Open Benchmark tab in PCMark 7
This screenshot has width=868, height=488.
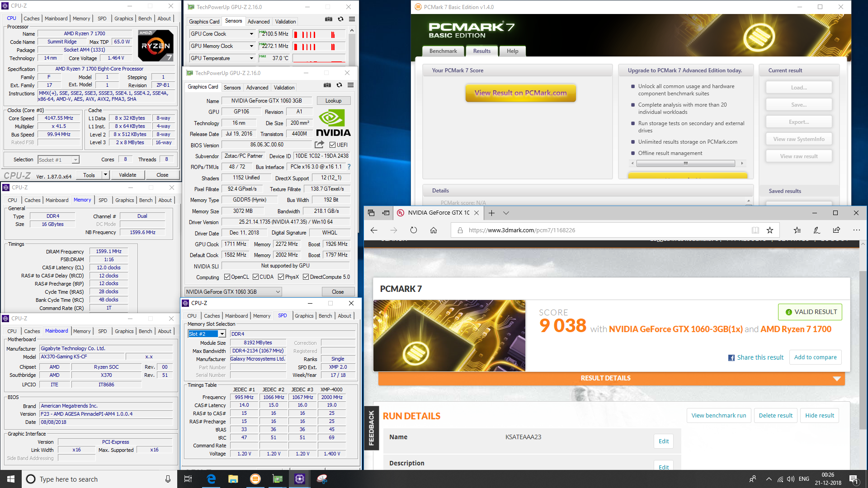tap(443, 51)
